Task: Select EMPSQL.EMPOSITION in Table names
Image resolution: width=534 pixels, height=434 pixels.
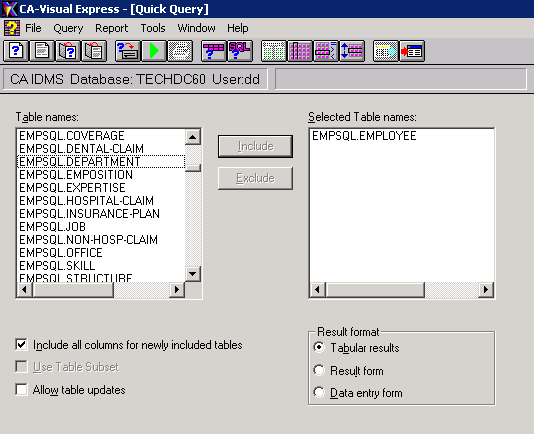Action: [101, 174]
